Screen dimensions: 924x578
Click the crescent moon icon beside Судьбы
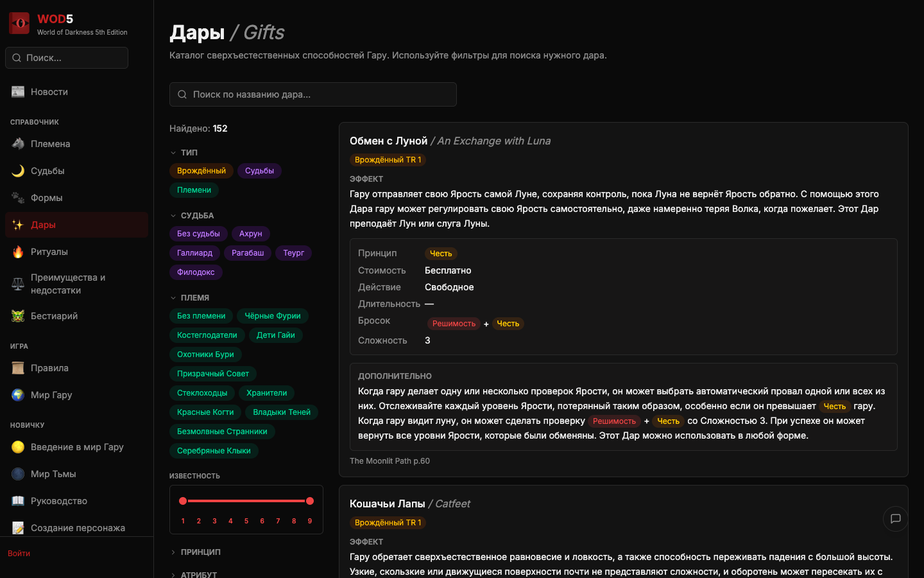tap(18, 171)
